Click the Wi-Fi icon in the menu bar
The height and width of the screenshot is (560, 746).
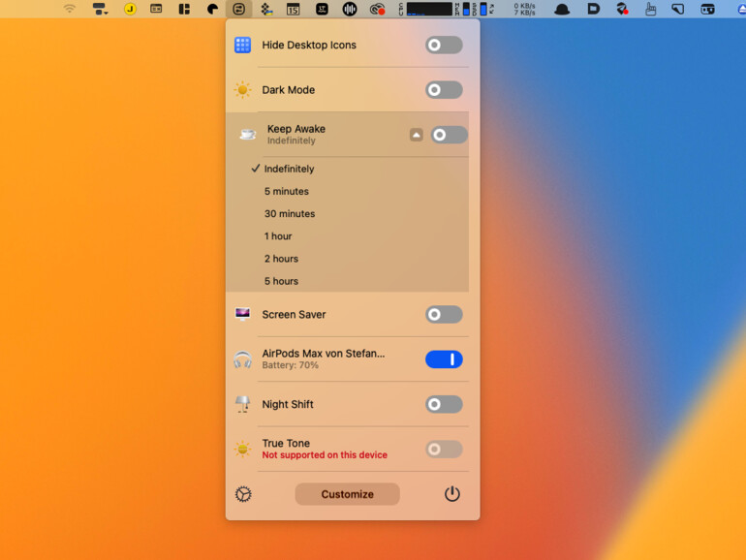70,9
